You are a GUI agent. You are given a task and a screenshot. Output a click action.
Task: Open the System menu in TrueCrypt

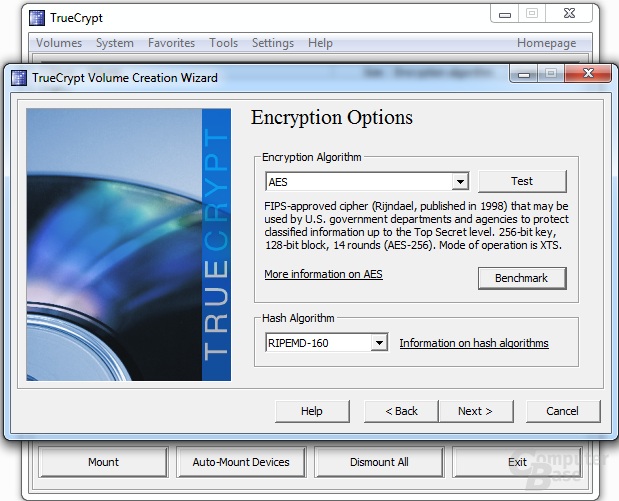tap(114, 43)
